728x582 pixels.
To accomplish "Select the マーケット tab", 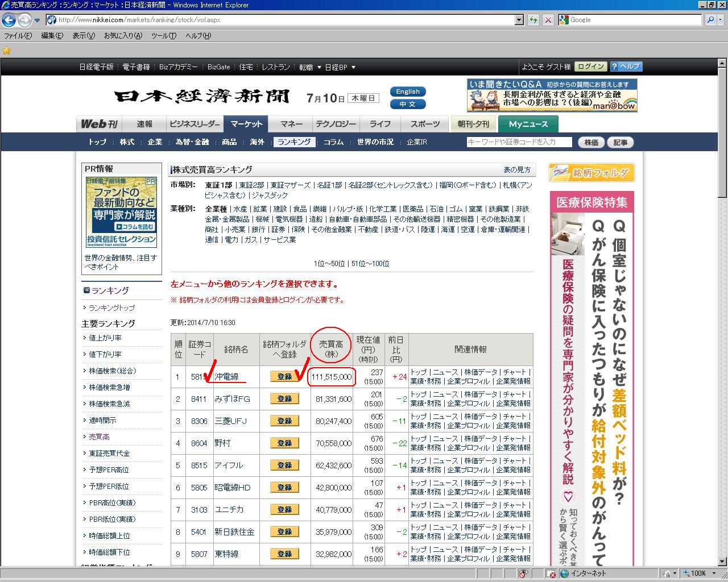I will pos(246,124).
